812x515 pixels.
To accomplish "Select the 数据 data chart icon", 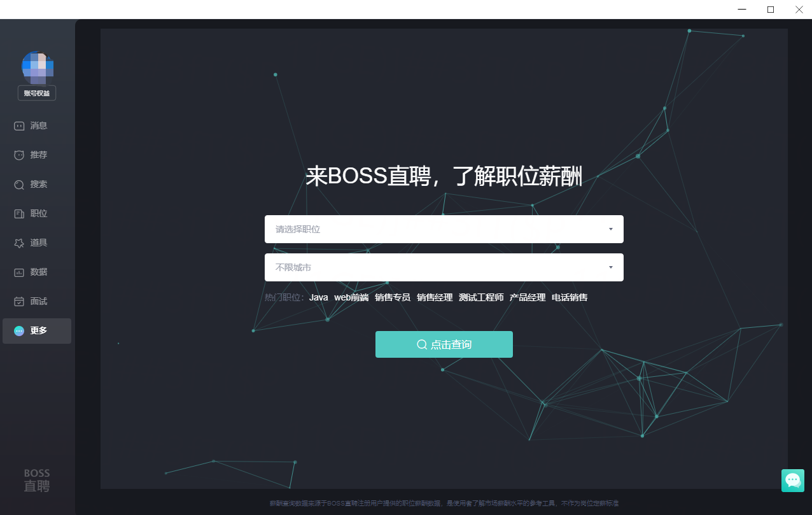I will point(19,272).
